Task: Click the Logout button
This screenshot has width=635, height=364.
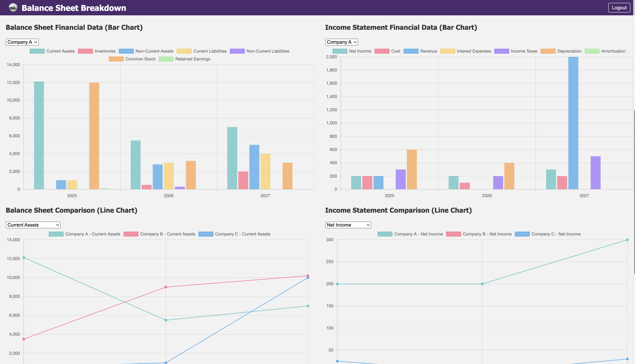Action: tap(619, 7)
